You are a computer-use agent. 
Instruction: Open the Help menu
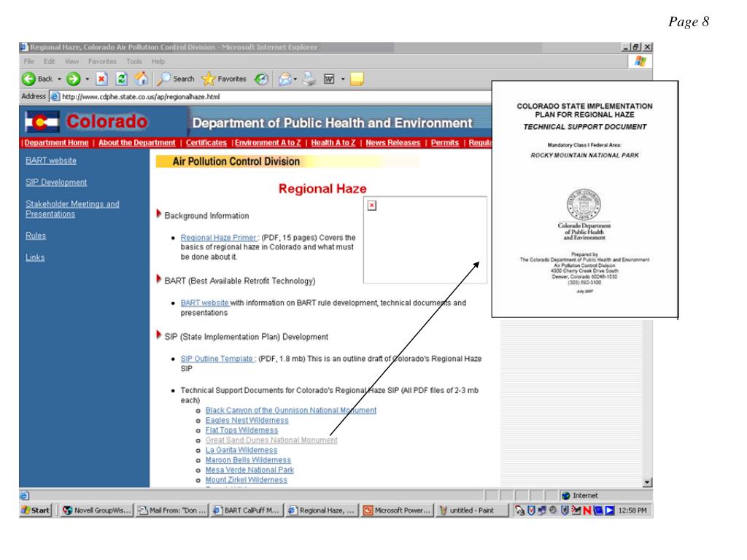(158, 61)
